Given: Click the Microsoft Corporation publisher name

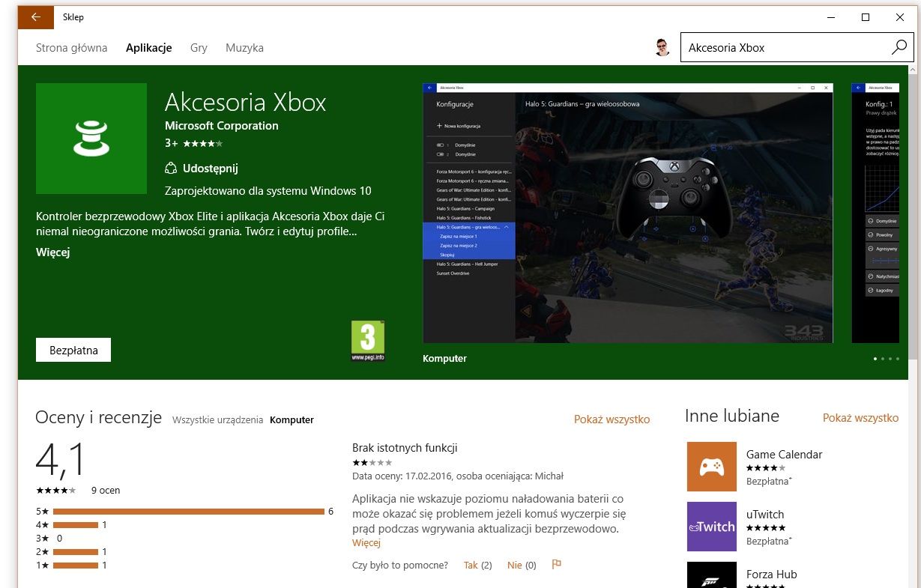Looking at the screenshot, I should click(222, 126).
